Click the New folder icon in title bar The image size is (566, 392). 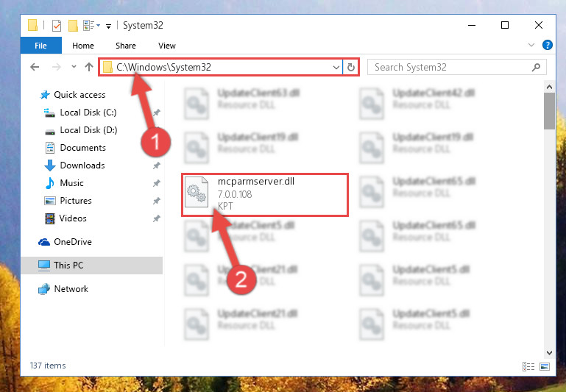tap(73, 26)
